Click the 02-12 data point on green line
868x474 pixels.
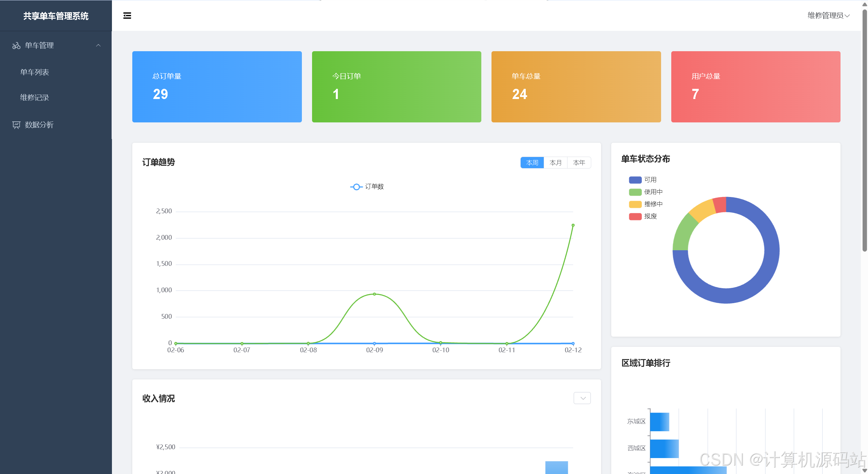(x=573, y=225)
